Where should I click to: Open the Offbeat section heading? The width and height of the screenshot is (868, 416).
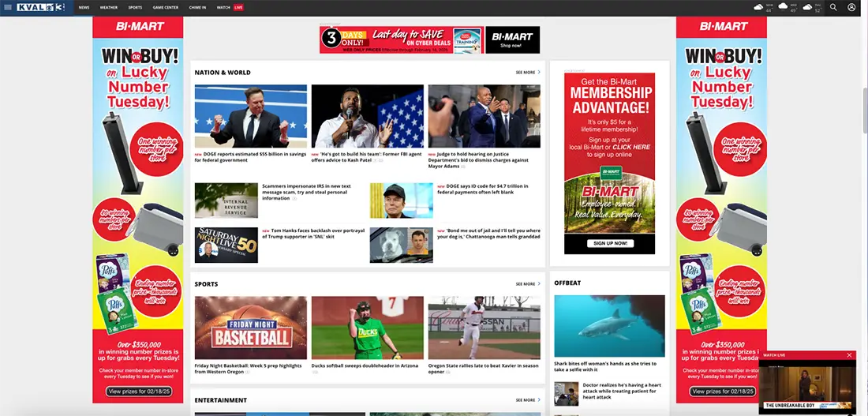[567, 283]
